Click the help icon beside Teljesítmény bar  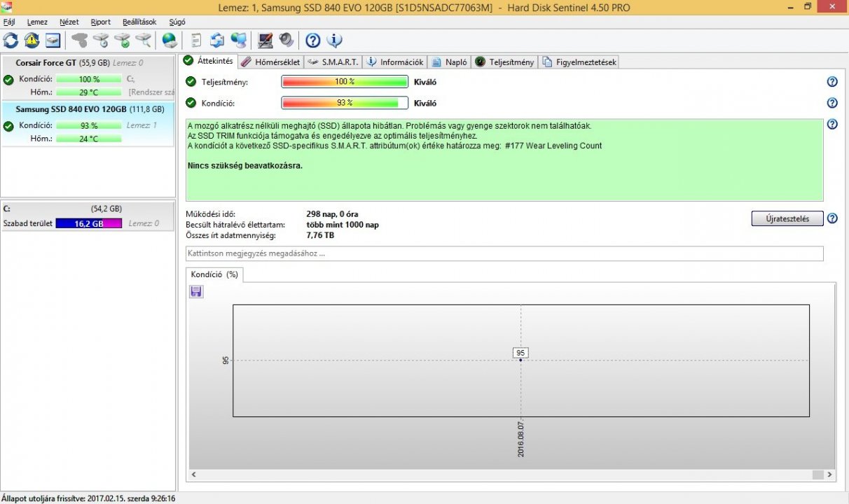pyautogui.click(x=832, y=82)
